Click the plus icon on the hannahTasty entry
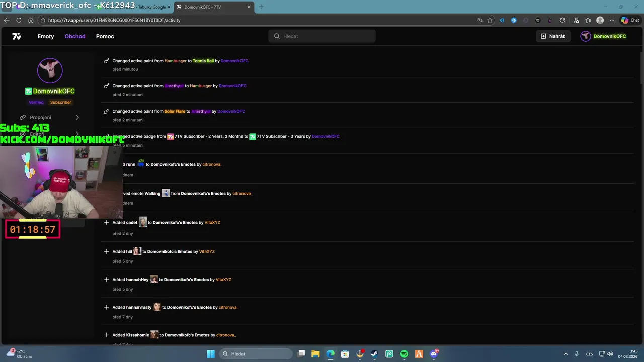This screenshot has width=644, height=362. tap(106, 307)
